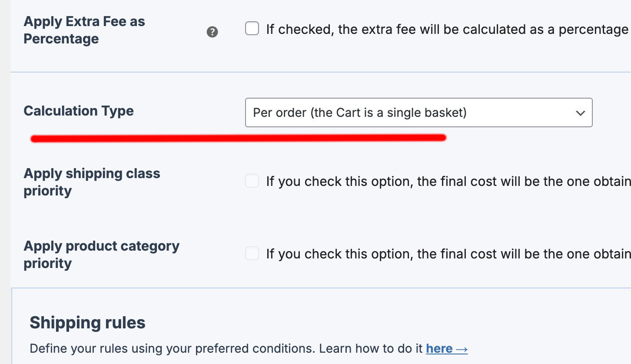Click the 'Calculation Type' label

coord(79,111)
